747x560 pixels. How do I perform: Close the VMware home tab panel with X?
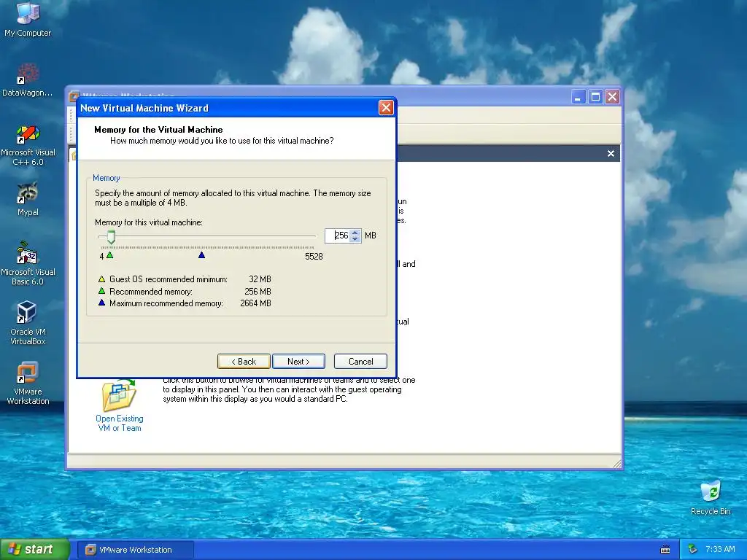[x=611, y=153]
